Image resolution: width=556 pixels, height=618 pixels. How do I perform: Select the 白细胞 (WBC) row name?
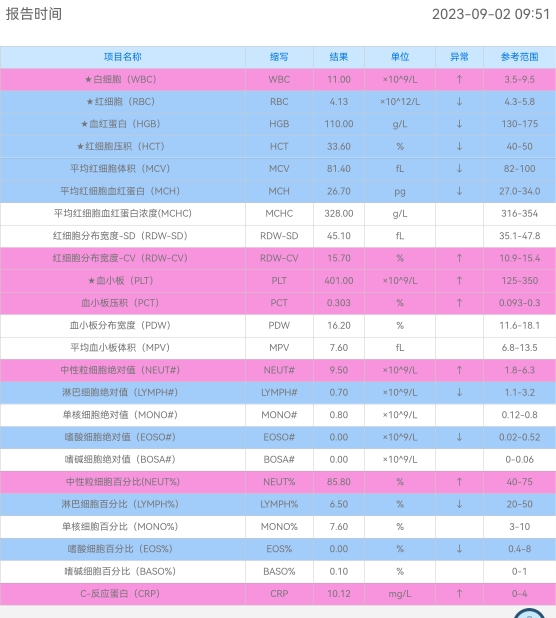click(121, 80)
